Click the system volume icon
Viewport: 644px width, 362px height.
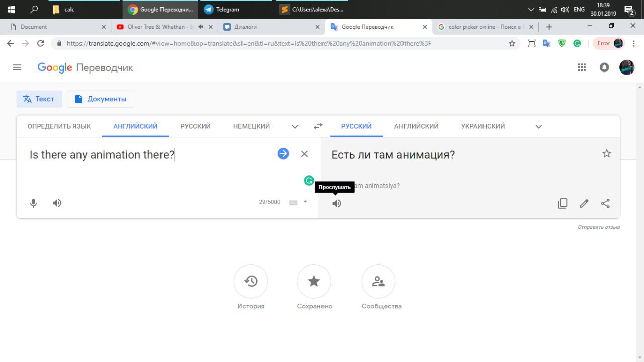(x=565, y=9)
